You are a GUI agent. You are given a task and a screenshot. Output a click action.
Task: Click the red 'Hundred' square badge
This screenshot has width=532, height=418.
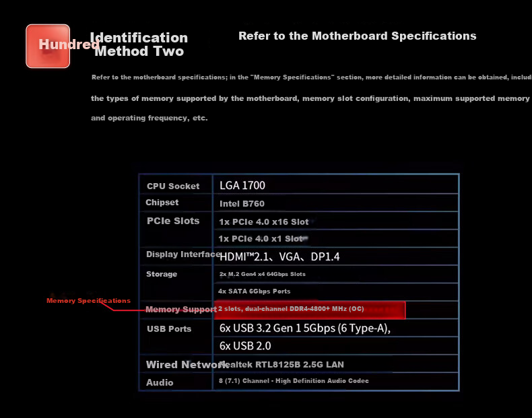pyautogui.click(x=48, y=46)
